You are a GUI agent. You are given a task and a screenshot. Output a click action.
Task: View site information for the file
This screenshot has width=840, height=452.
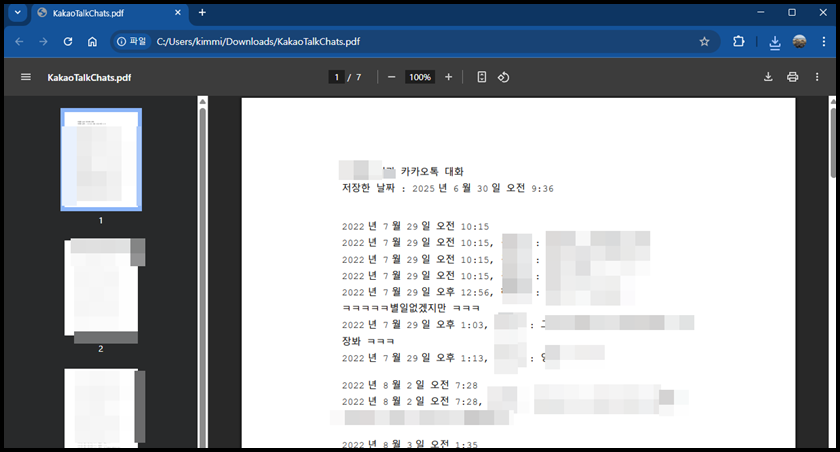tap(132, 41)
